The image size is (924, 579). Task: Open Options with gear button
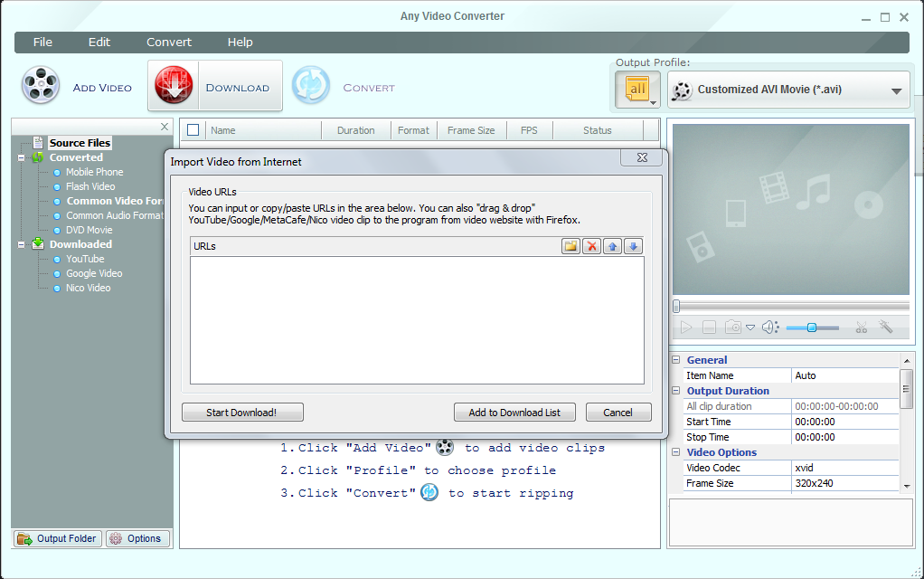137,538
